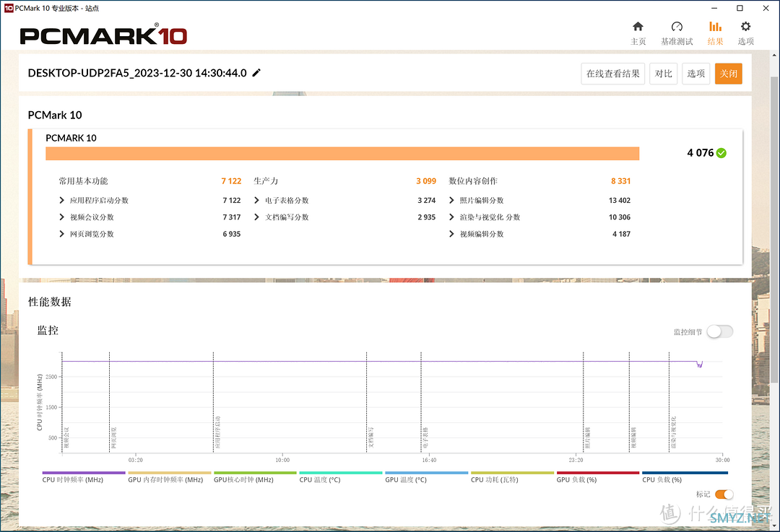The height and width of the screenshot is (532, 780).
Task: Click the 选项 button beside 对比
Action: point(695,74)
